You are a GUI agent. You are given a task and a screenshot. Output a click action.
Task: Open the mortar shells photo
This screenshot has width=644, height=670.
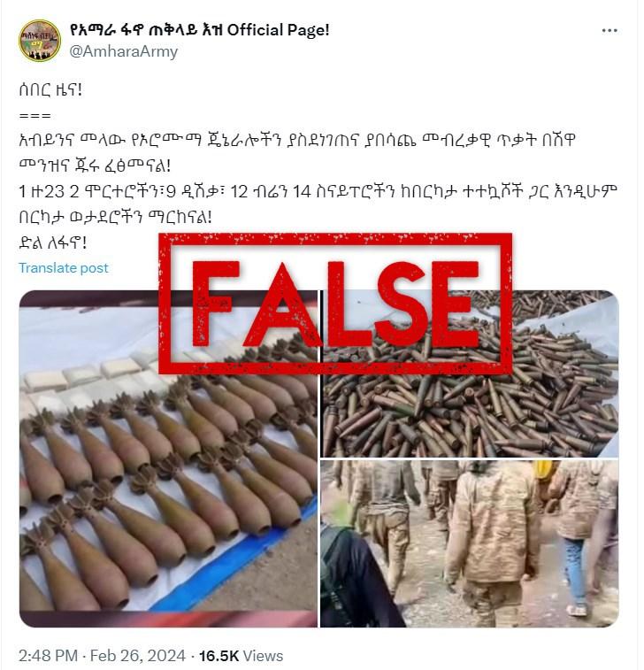(x=168, y=458)
